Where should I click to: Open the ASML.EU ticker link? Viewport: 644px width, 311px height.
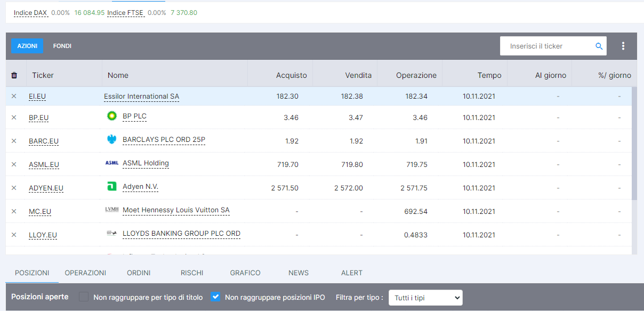click(44, 165)
